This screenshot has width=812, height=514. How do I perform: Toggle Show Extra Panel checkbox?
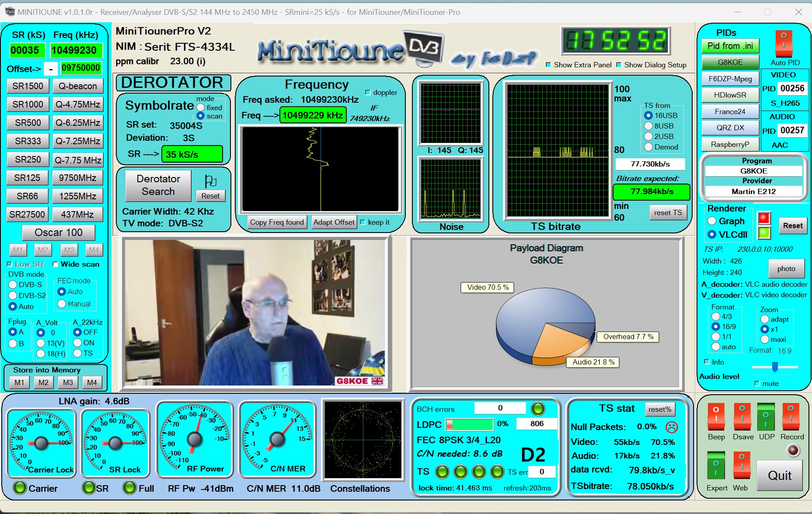(548, 65)
